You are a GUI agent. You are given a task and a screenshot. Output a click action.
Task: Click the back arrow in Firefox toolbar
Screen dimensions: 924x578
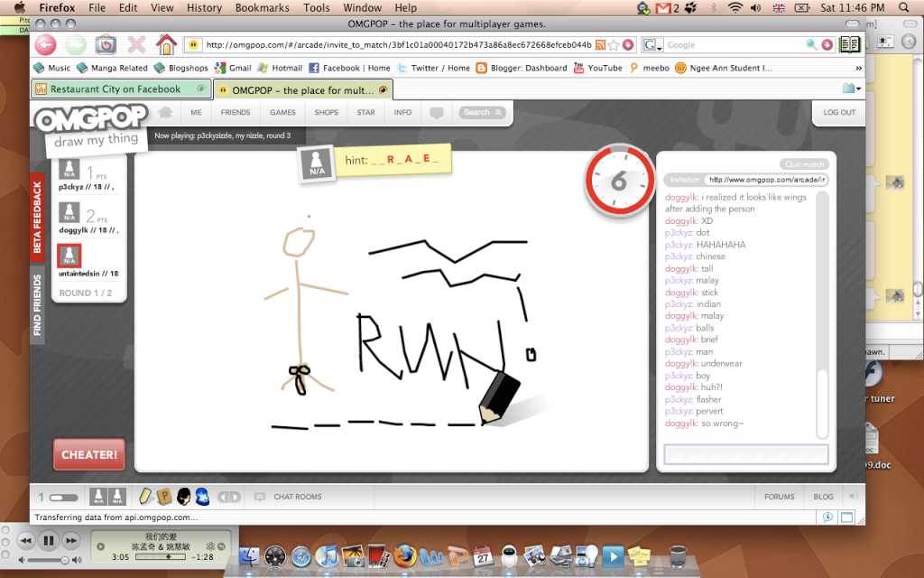[x=45, y=44]
